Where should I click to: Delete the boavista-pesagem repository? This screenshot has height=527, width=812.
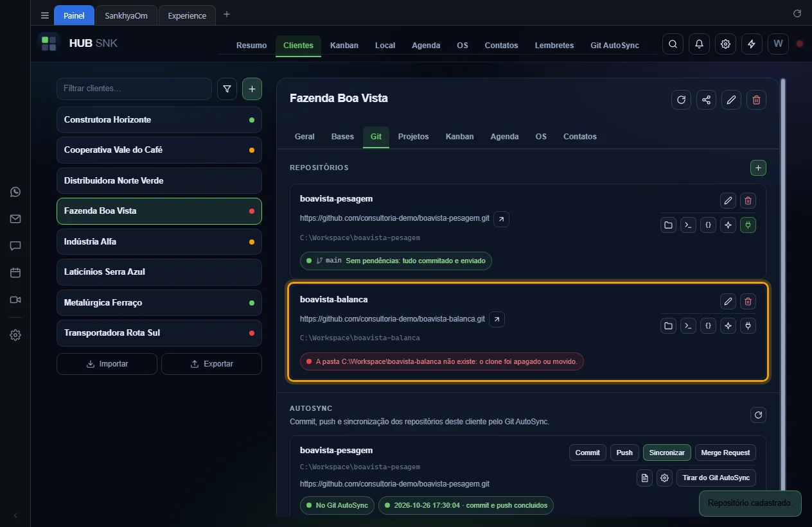click(x=748, y=201)
